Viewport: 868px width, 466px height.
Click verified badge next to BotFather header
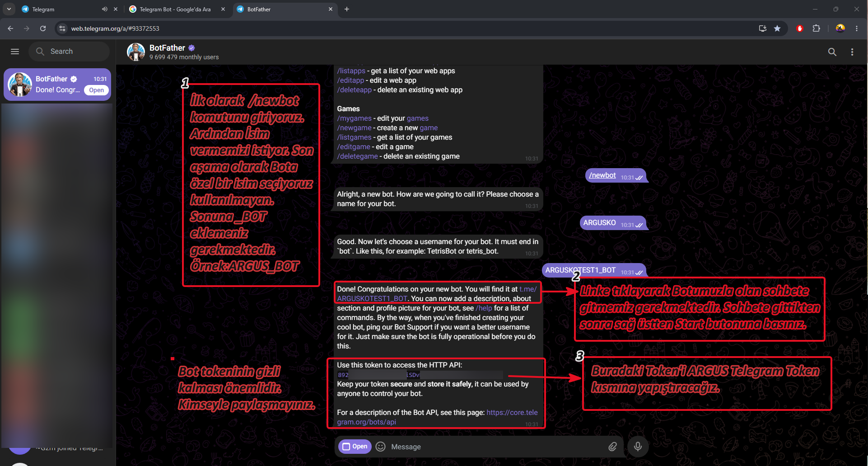pos(191,48)
